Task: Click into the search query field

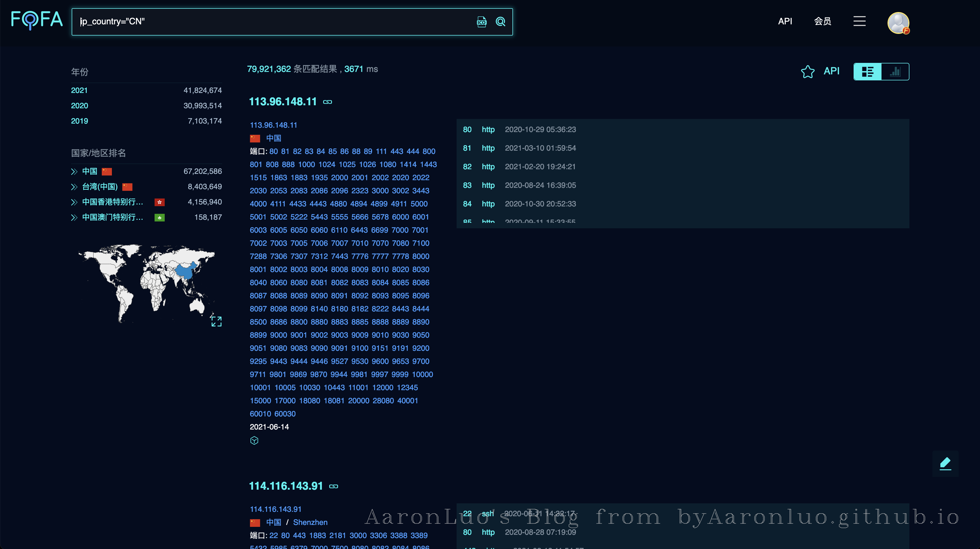Action: [x=266, y=22]
